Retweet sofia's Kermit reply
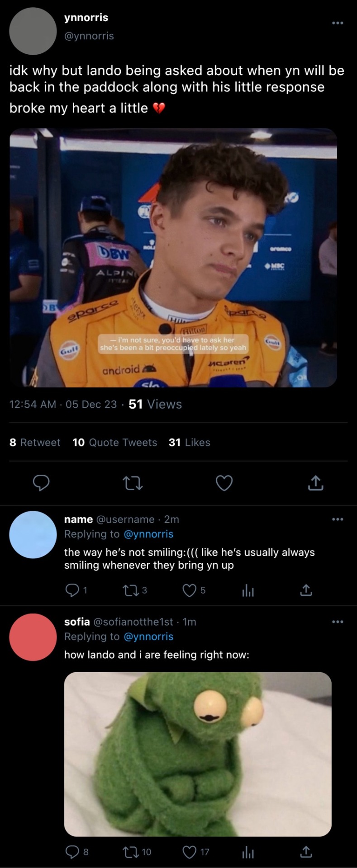The height and width of the screenshot is (868, 357). click(130, 852)
